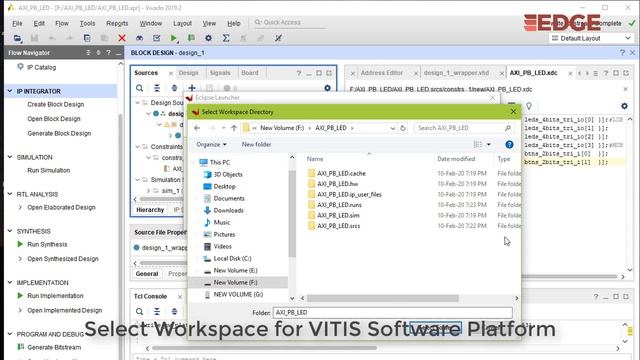This screenshot has width=640, height=360.
Task: Click Tcl Console collapse all icon
Action: click(157, 312)
